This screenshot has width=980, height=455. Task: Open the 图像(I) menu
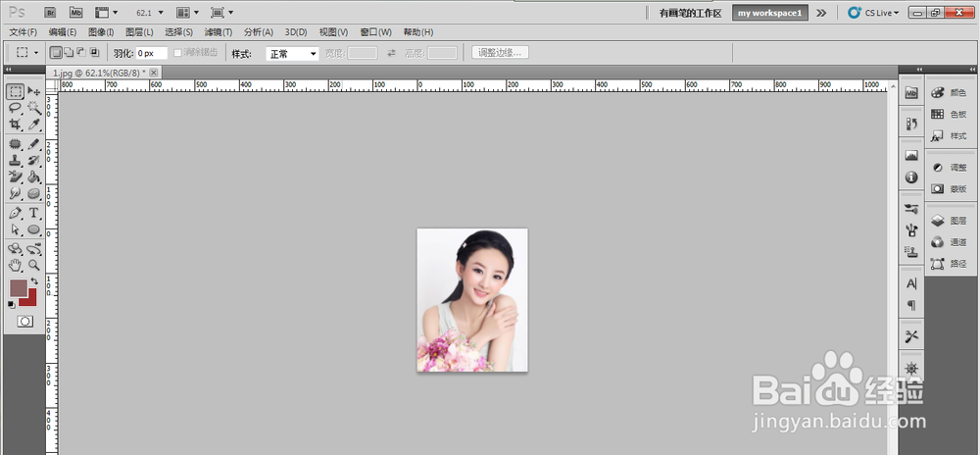pyautogui.click(x=101, y=32)
